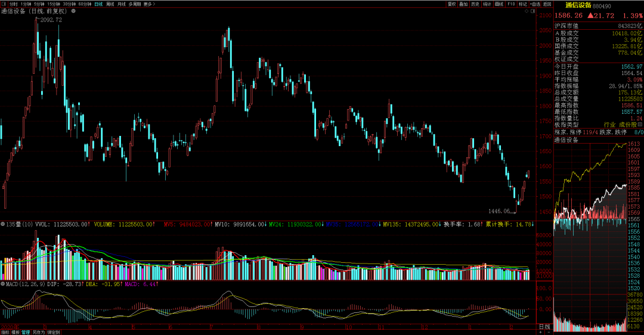Switch to 月线 monthly chart

pyautogui.click(x=122, y=4)
